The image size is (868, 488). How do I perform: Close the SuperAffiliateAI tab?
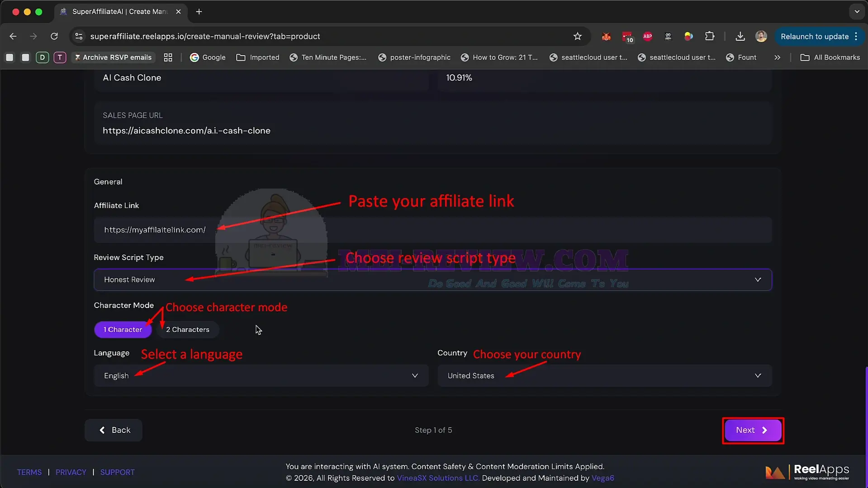pyautogui.click(x=178, y=12)
